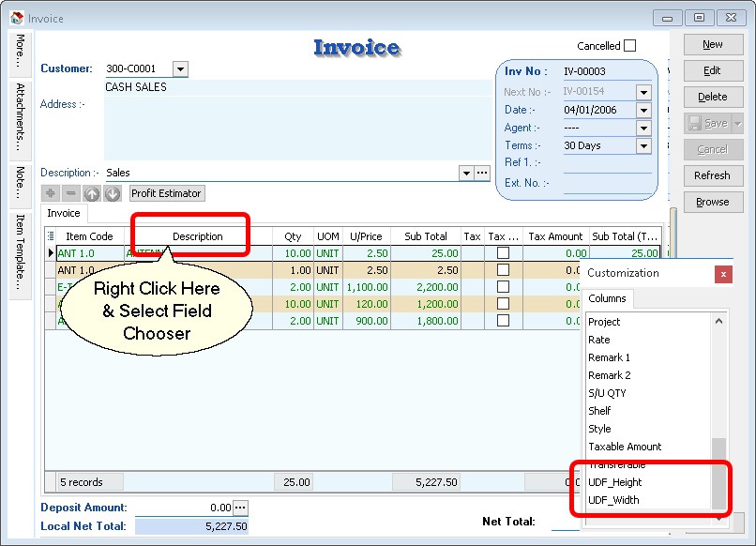Click the add row plus icon
The height and width of the screenshot is (546, 756).
[51, 193]
